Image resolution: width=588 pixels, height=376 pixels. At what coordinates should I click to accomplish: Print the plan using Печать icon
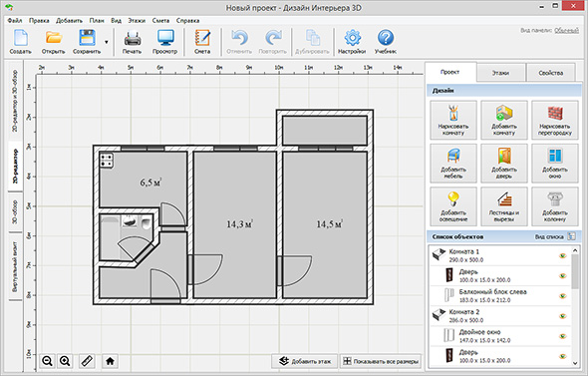[x=132, y=38]
